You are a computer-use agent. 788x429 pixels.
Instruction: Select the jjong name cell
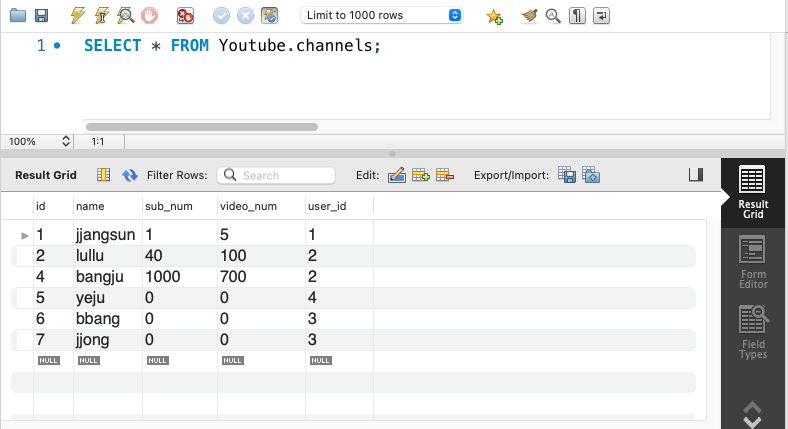tap(108, 340)
